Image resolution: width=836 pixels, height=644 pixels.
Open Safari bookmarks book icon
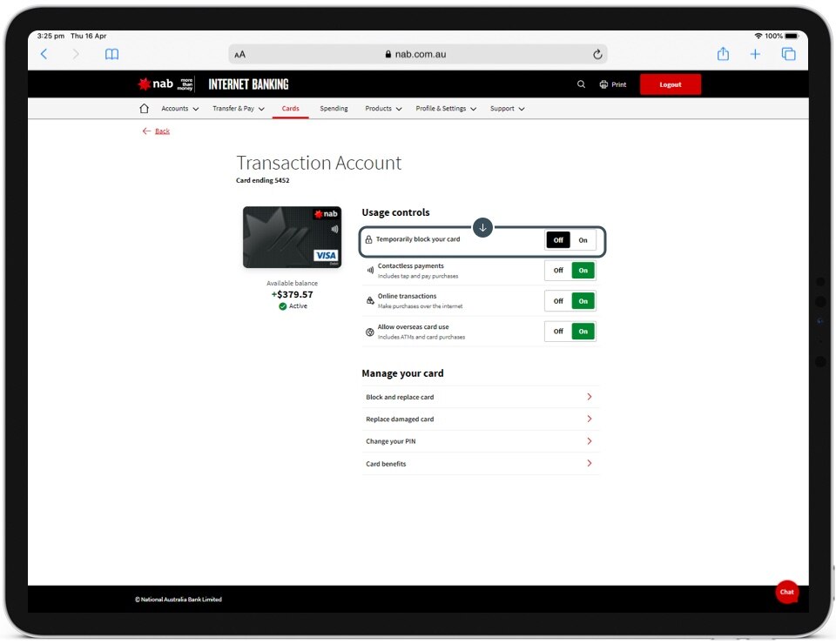click(111, 54)
